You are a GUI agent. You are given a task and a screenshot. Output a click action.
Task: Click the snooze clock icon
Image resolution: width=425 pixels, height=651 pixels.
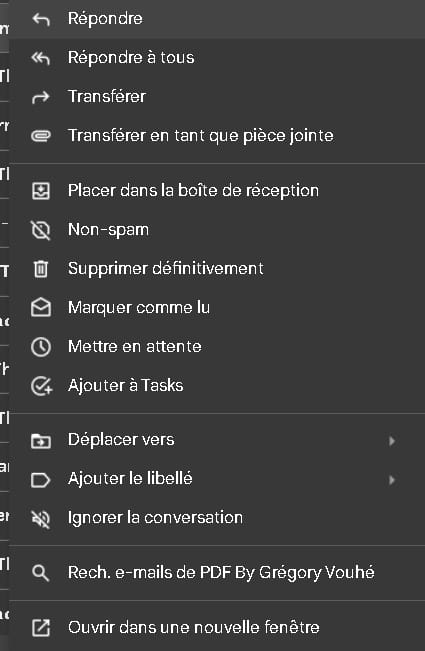(41, 347)
